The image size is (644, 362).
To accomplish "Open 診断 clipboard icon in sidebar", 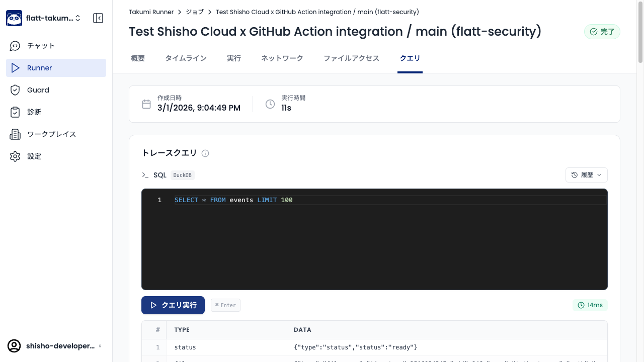I will click(x=15, y=112).
